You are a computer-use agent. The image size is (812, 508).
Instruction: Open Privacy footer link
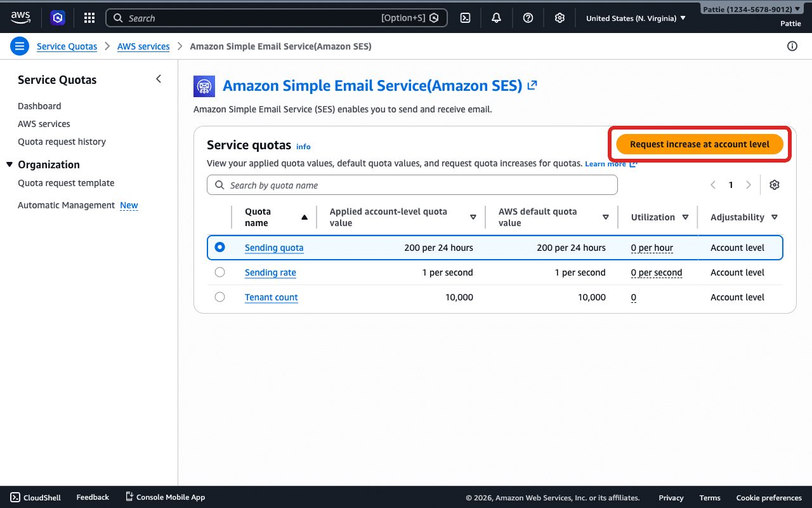click(x=671, y=498)
